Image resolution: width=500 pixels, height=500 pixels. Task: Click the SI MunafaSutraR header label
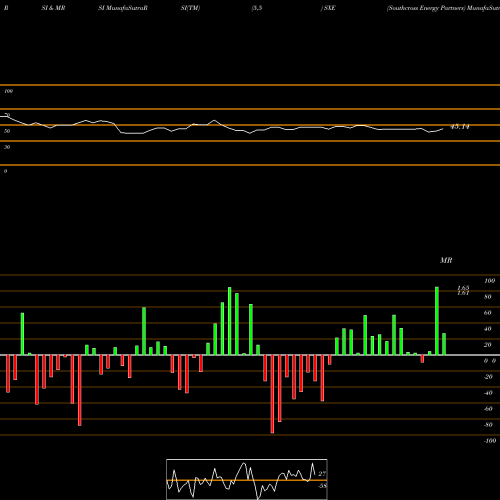(123, 8)
